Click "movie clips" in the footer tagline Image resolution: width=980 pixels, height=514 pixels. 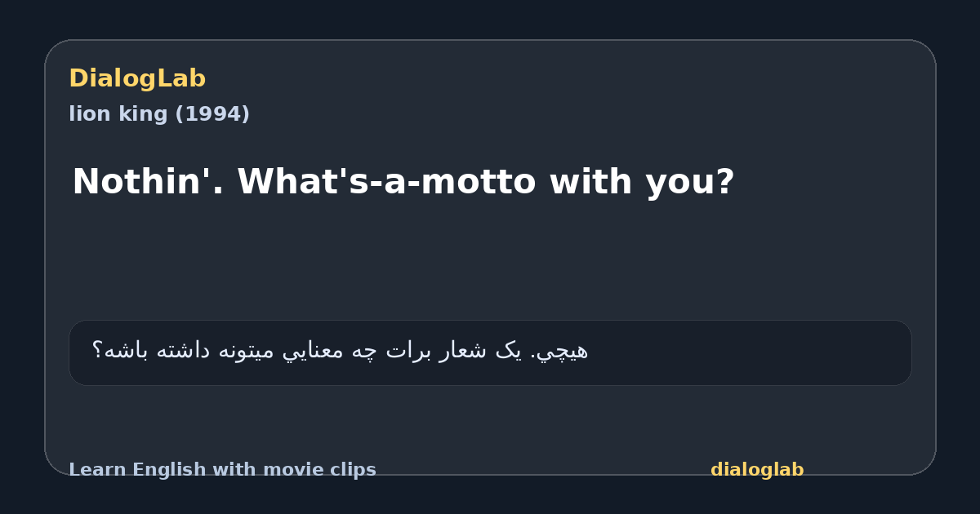click(318, 470)
